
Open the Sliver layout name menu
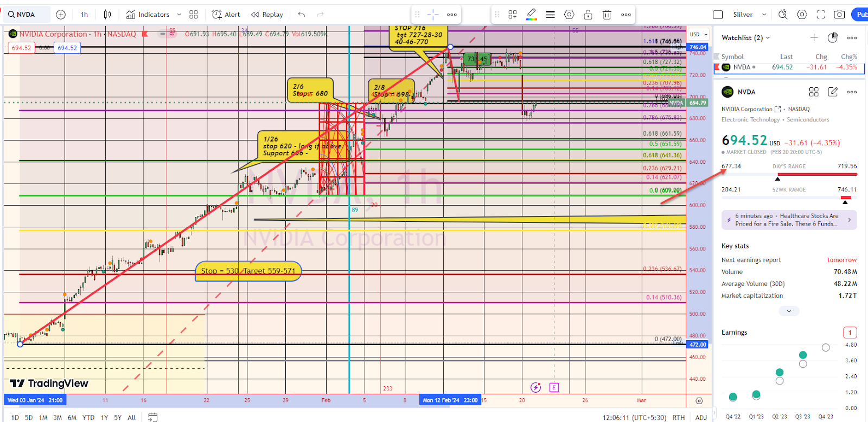[x=743, y=15]
